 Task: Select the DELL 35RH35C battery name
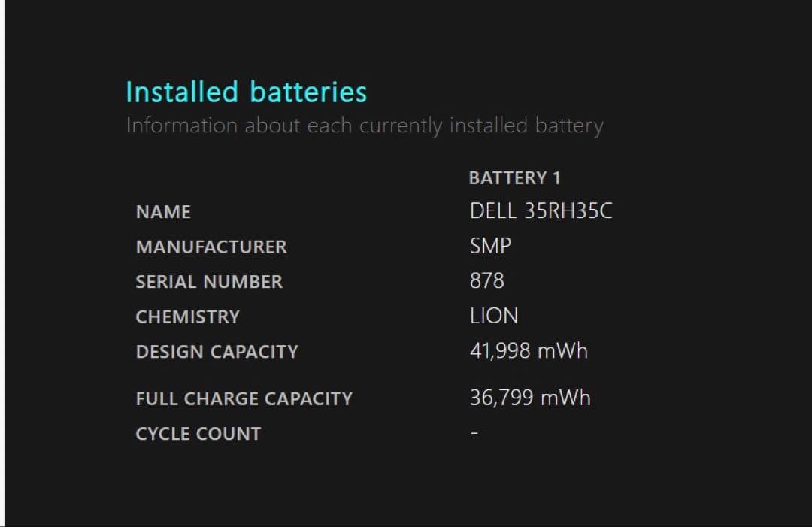(x=541, y=211)
